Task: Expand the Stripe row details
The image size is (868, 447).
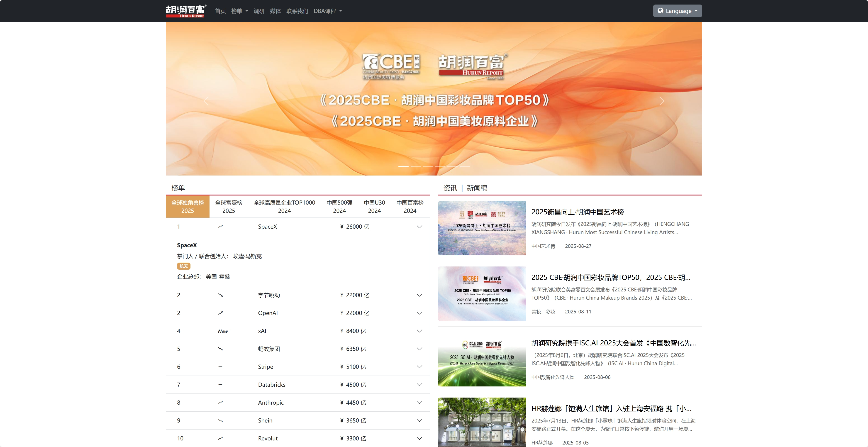Action: tap(419, 367)
